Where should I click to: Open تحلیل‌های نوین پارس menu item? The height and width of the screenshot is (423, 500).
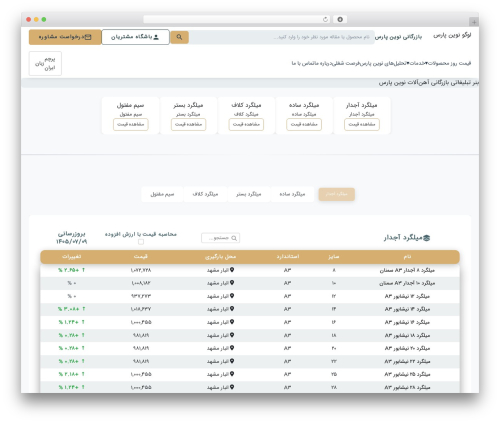384,63
